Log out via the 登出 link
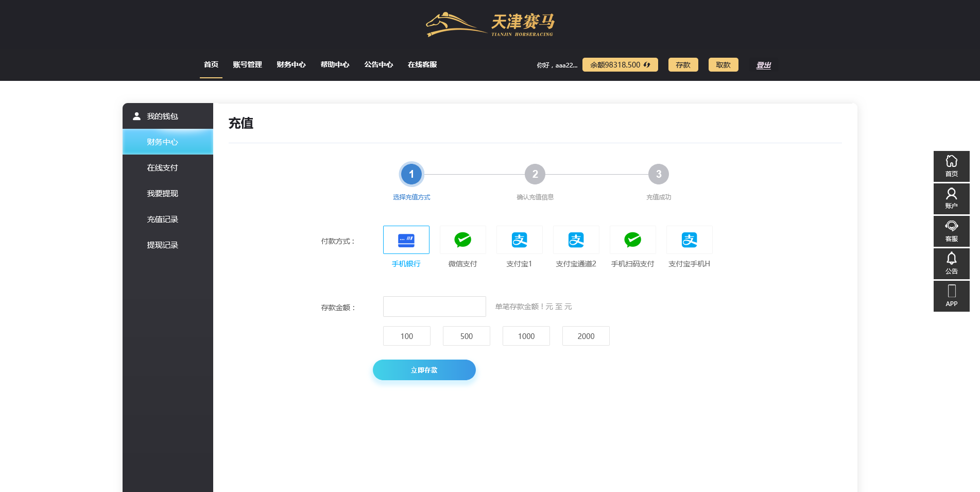980x492 pixels. (x=763, y=64)
